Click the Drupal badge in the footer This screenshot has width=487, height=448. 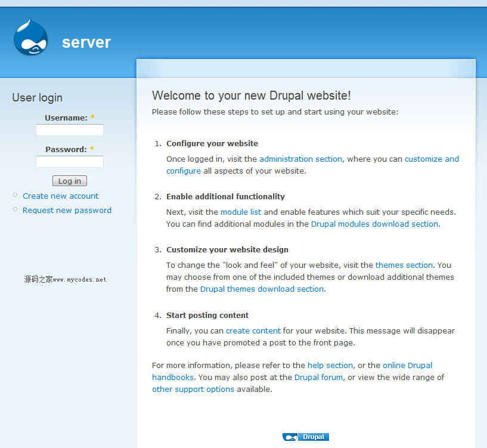(306, 437)
